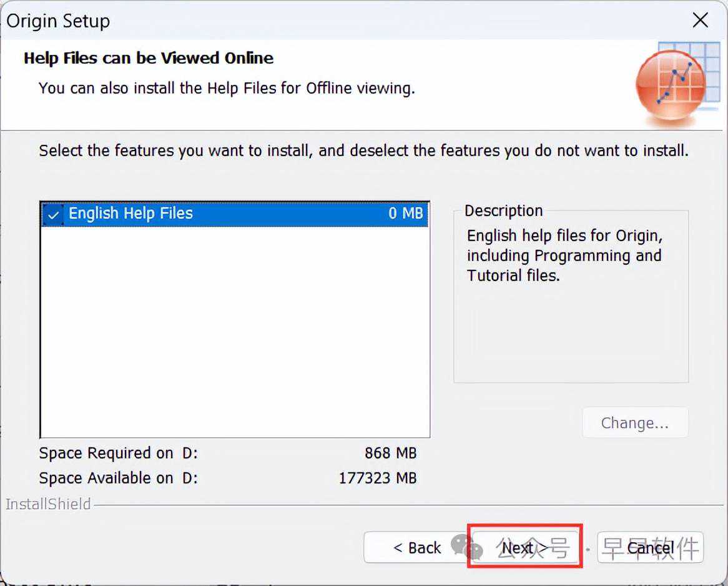Click the English help files description text

coord(564,256)
